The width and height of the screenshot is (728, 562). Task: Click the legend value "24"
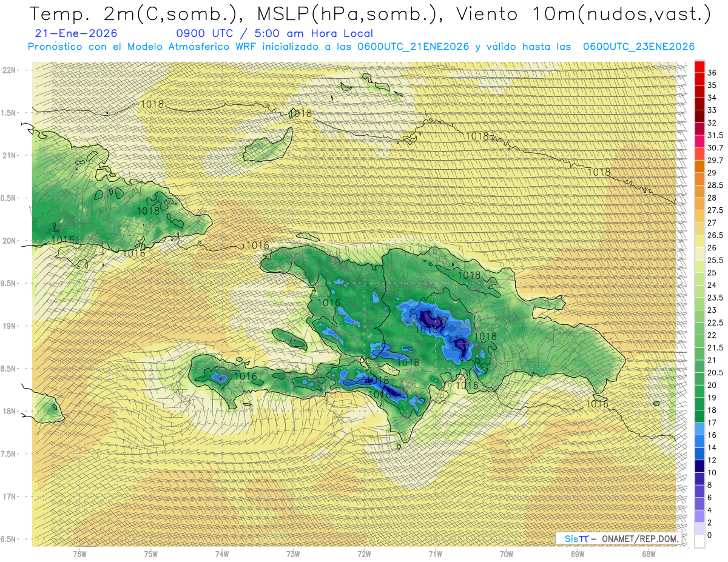pos(712,286)
